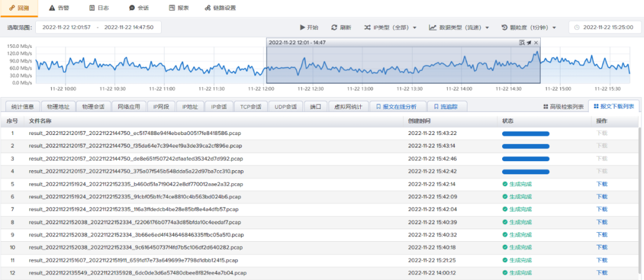This screenshot has height=280, width=644.
Task: Download file in row 6 (91cbf05b...)
Action: point(602,196)
